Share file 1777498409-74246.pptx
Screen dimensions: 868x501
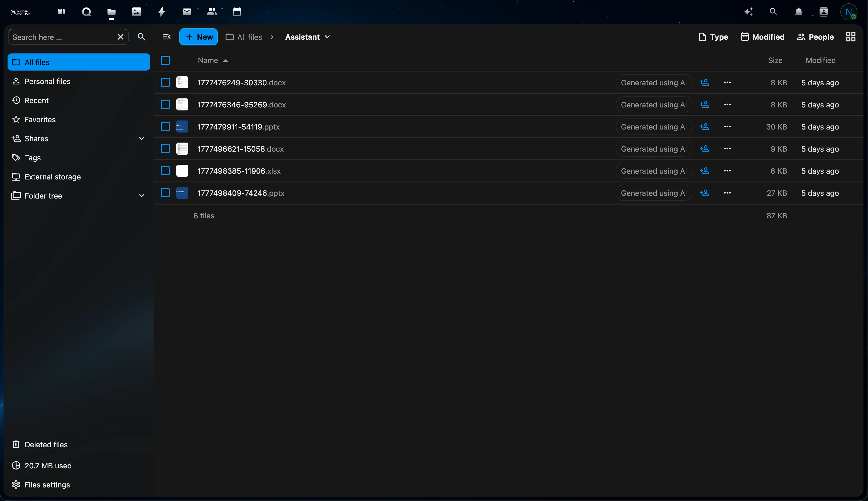704,193
